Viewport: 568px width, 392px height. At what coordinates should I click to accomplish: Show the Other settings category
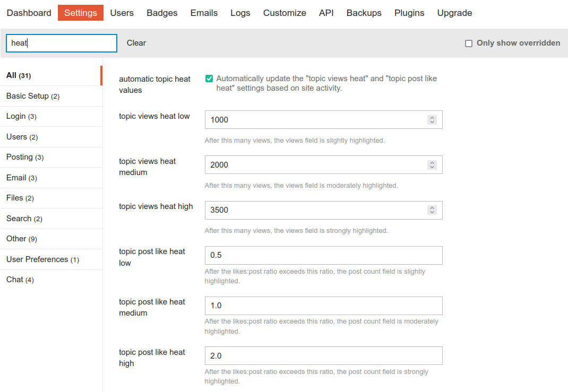pyautogui.click(x=21, y=239)
